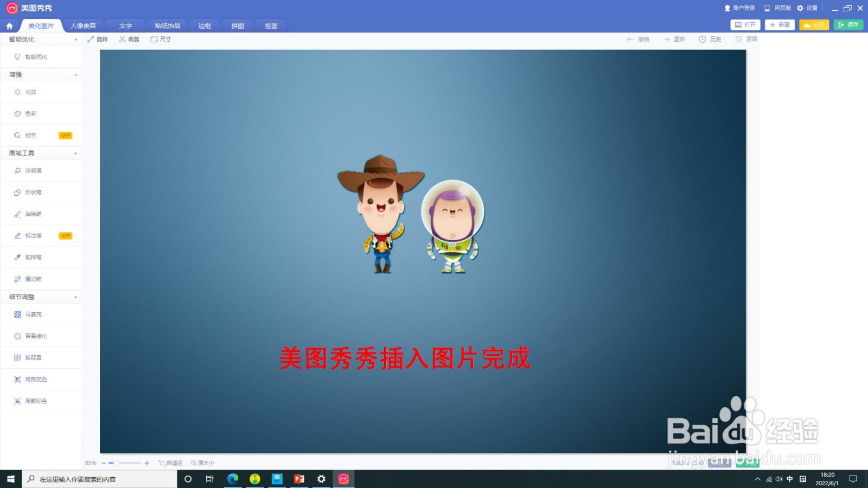Screen dimensions: 868x488
Task: Select the 形状笔 shape pen
Action: (41, 192)
